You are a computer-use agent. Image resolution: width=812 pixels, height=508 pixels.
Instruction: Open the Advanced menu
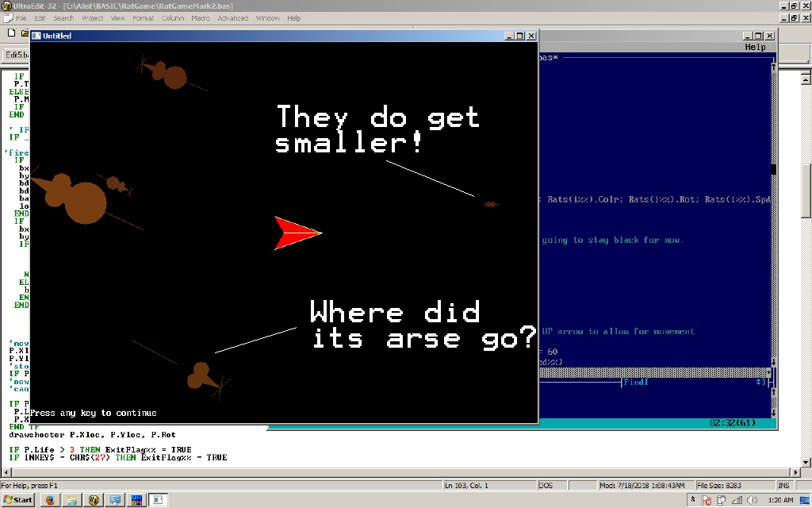(232, 18)
